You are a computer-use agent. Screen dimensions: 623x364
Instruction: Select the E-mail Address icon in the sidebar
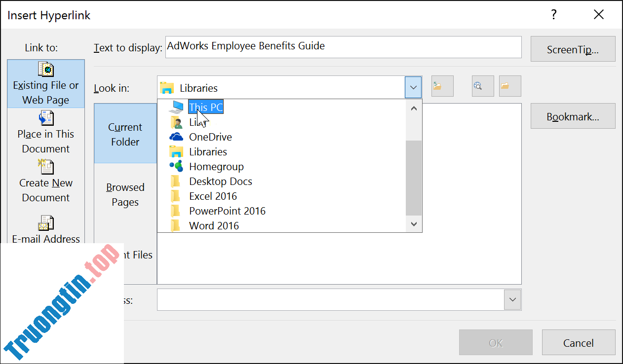(x=45, y=223)
